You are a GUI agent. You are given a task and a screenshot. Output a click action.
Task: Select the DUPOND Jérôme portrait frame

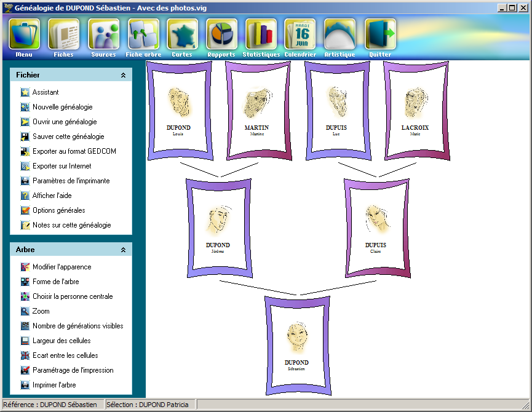point(219,228)
